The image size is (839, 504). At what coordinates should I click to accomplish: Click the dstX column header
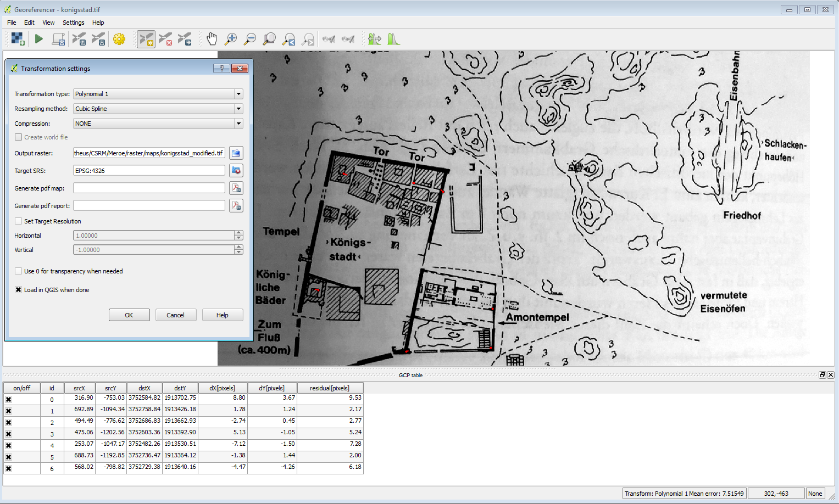[x=145, y=388]
